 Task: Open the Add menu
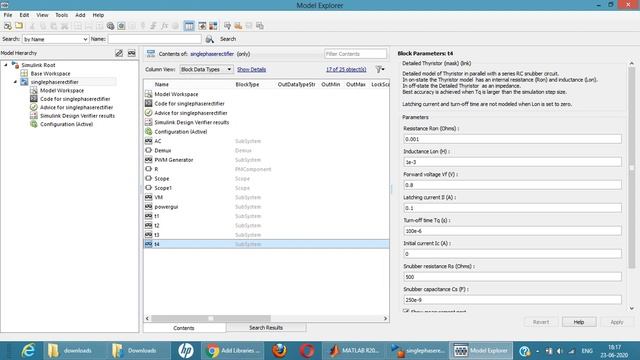click(80, 15)
